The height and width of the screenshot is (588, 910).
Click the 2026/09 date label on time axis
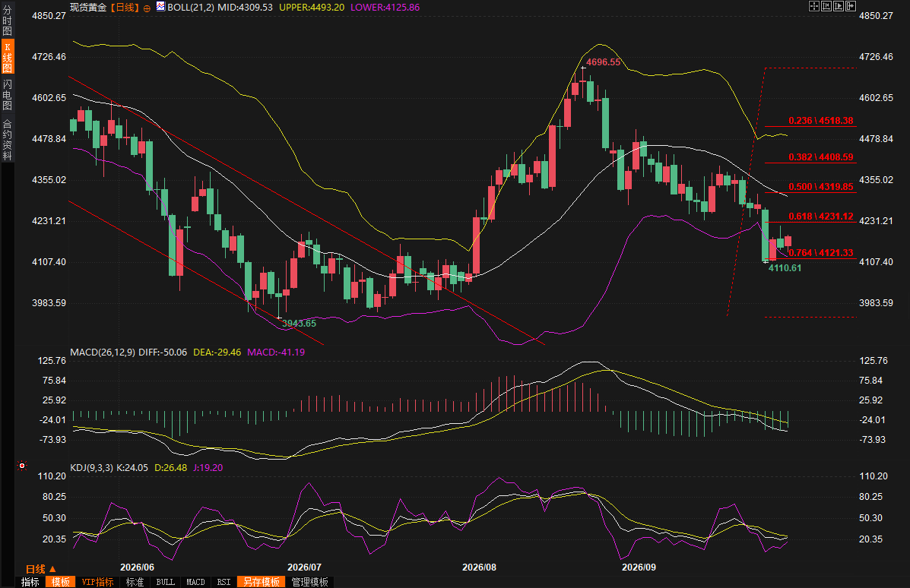[x=639, y=567]
